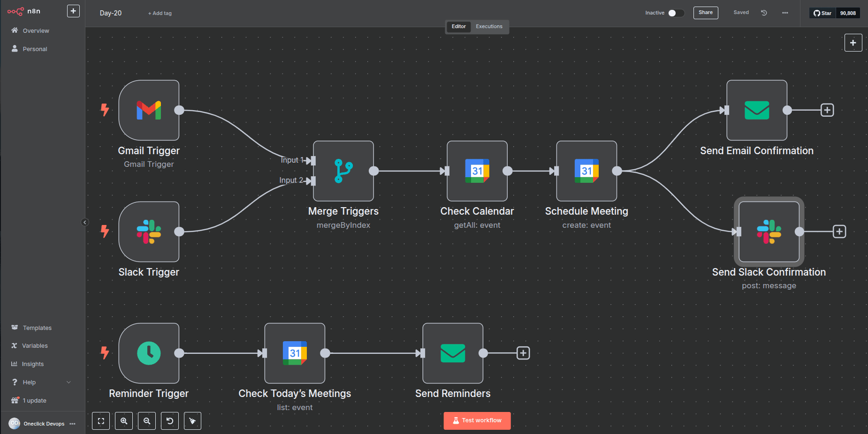Click the 90,808 star count

coord(848,13)
